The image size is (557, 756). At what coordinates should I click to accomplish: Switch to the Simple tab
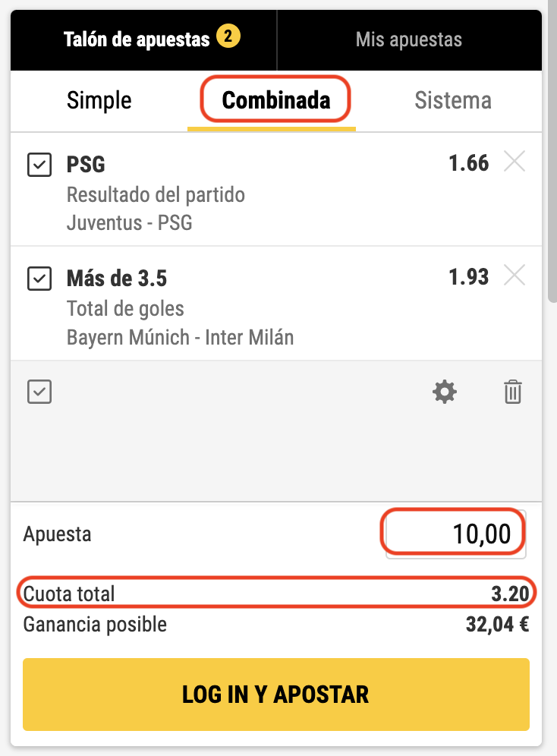[x=99, y=101]
